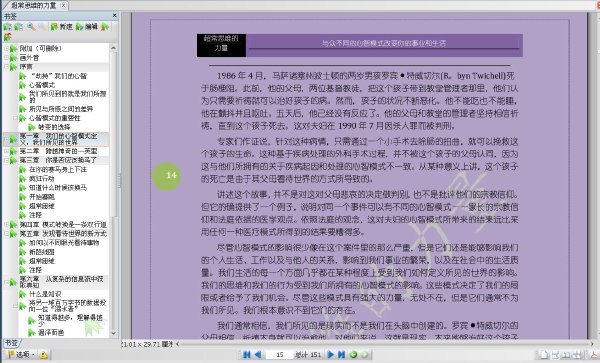Screen dimensions: 600x363
Task: Click bookmark icon beside 附加 row
Action: tap(13, 49)
